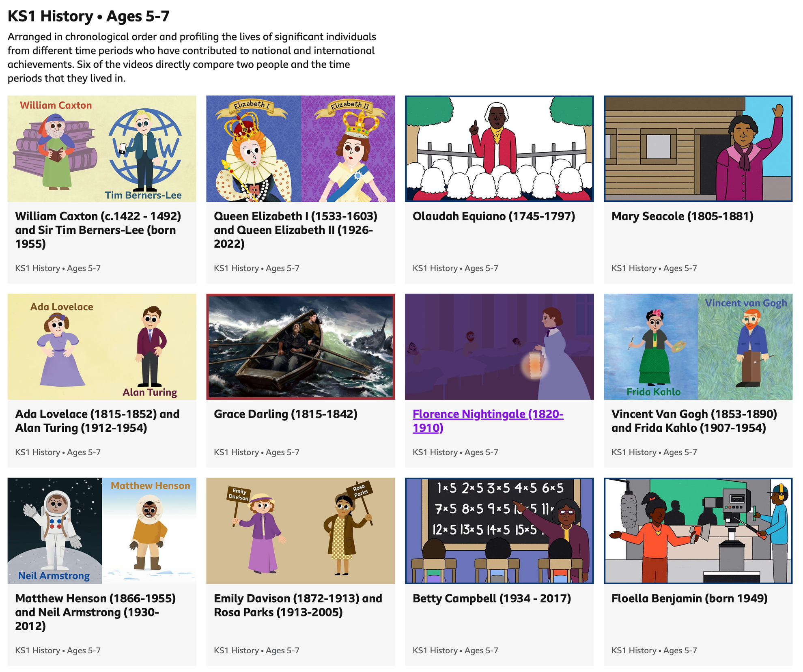Image resolution: width=803 pixels, height=672 pixels.
Task: Click the Grace Darling rowing boat painting
Action: tap(301, 347)
